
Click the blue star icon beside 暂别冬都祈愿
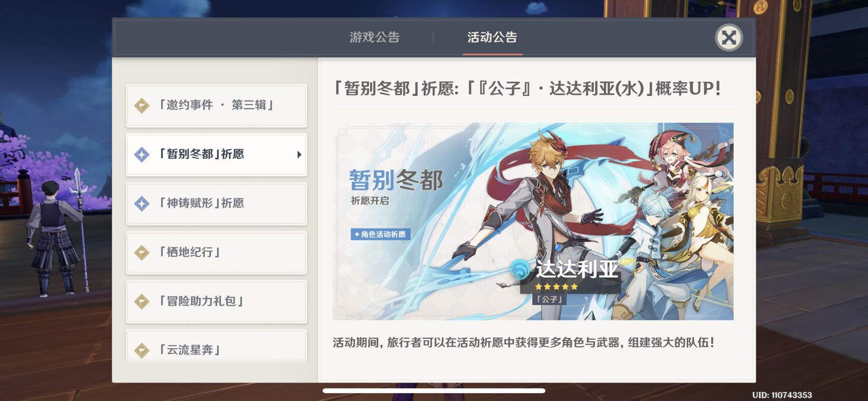(142, 154)
